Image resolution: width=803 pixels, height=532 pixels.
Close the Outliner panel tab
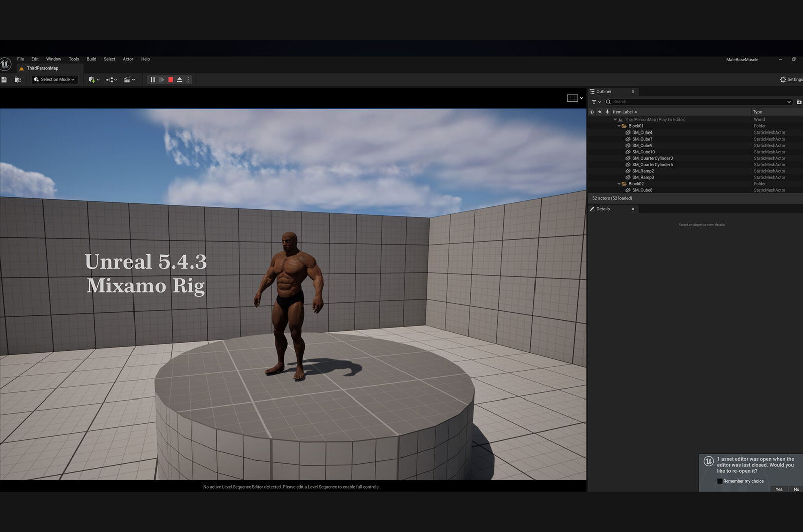633,92
